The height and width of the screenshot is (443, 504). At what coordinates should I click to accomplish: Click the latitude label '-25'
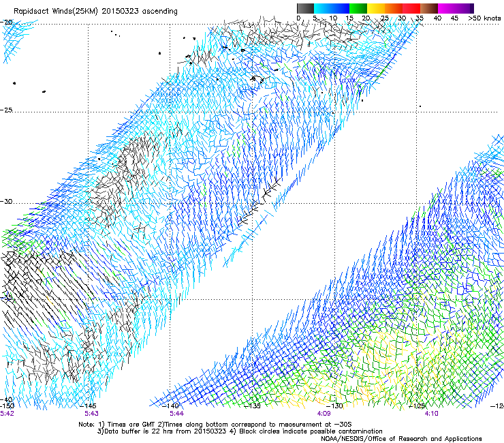pyautogui.click(x=6, y=110)
